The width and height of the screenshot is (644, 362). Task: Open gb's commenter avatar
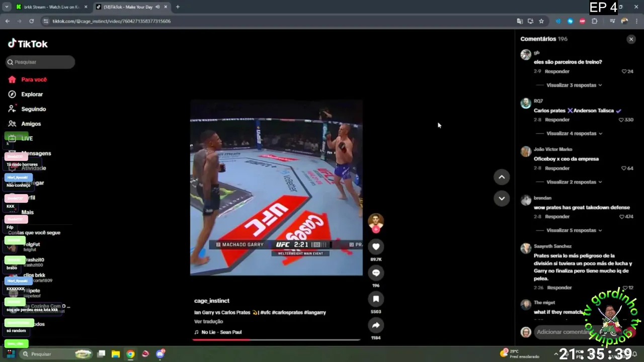(526, 55)
